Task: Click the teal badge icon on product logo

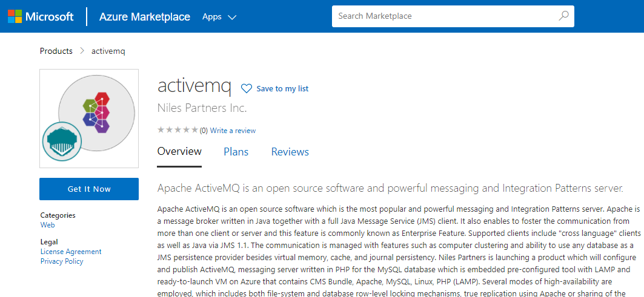Action: (x=62, y=142)
